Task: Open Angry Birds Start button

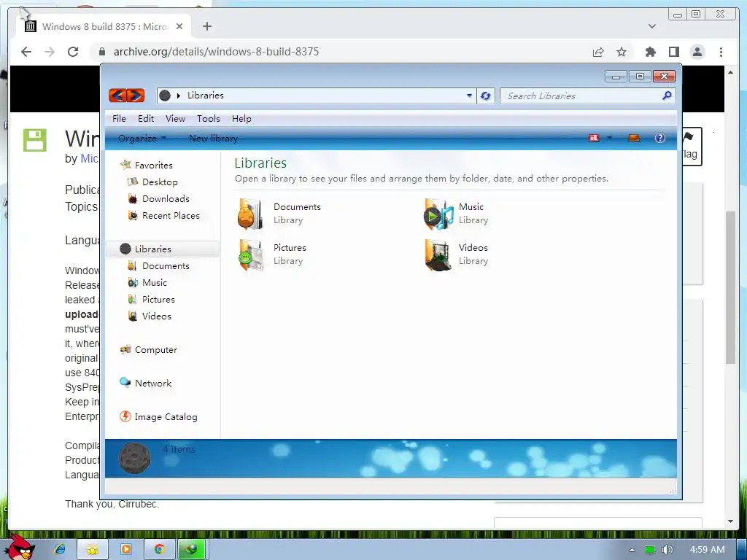Action: (20, 547)
